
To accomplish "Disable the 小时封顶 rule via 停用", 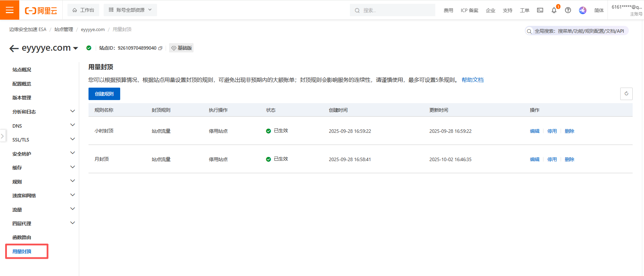I will pos(552,131).
